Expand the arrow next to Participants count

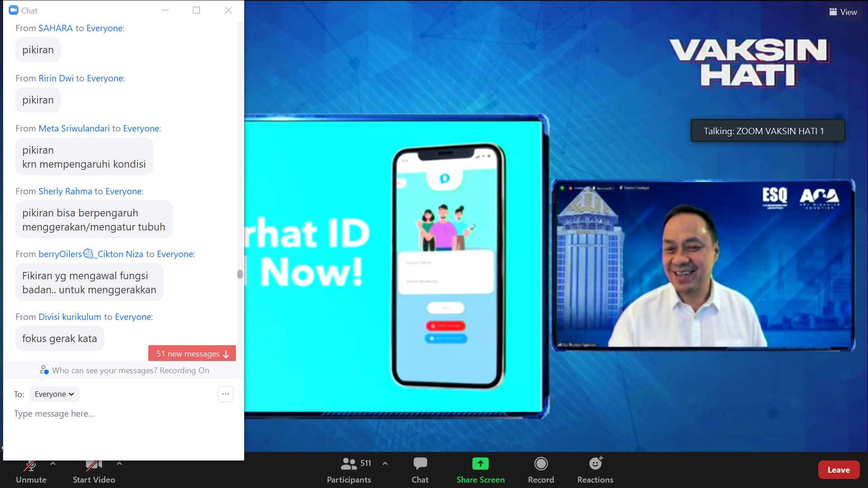pyautogui.click(x=385, y=464)
